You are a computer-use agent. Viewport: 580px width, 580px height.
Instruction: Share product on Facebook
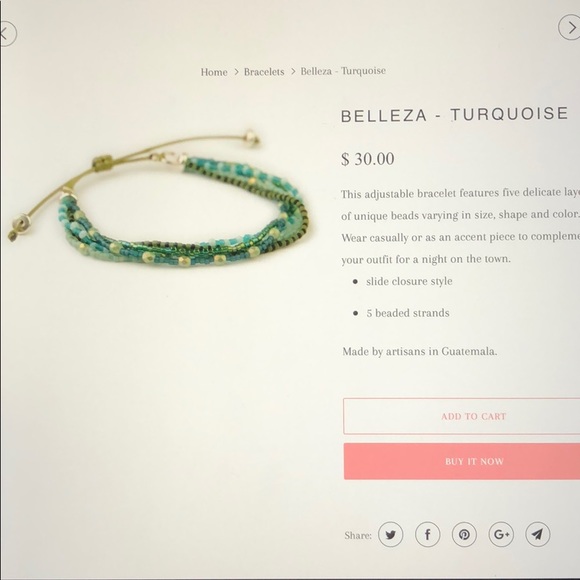[427, 535]
